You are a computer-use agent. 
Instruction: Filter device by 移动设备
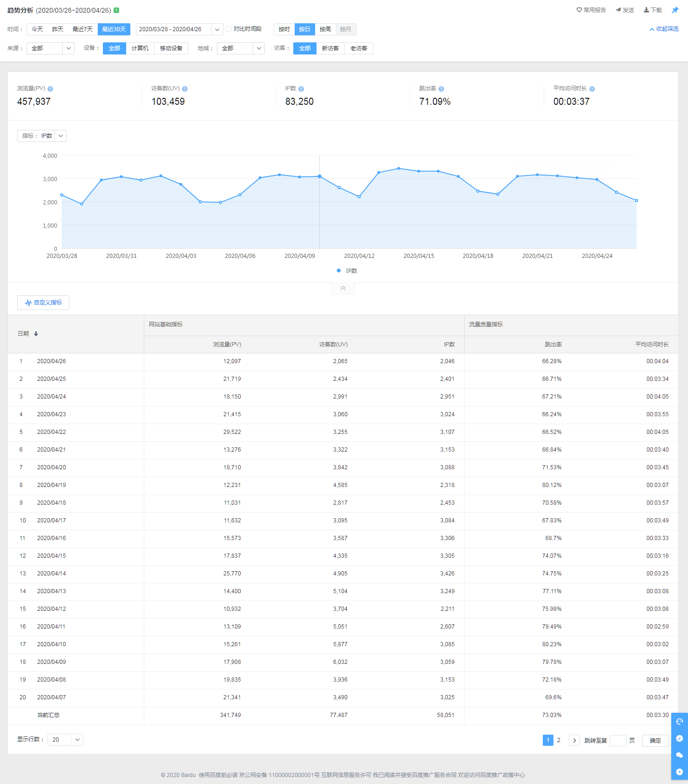(171, 48)
